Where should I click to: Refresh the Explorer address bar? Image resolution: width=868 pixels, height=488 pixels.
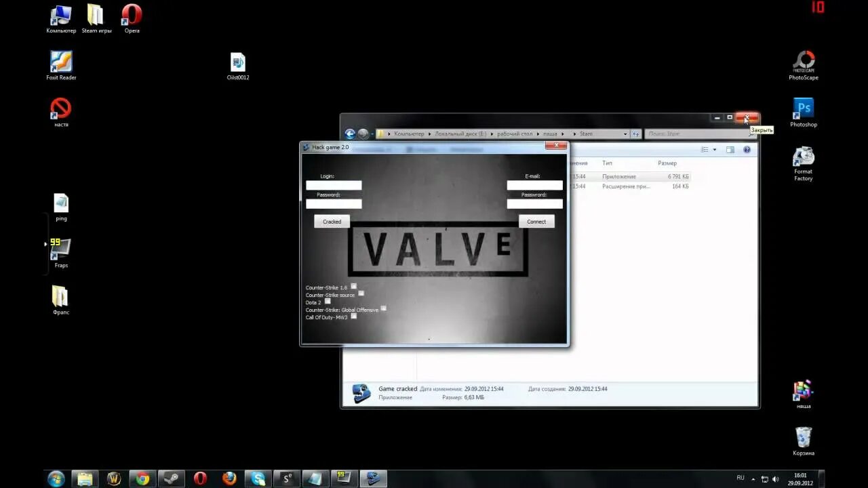(x=636, y=134)
